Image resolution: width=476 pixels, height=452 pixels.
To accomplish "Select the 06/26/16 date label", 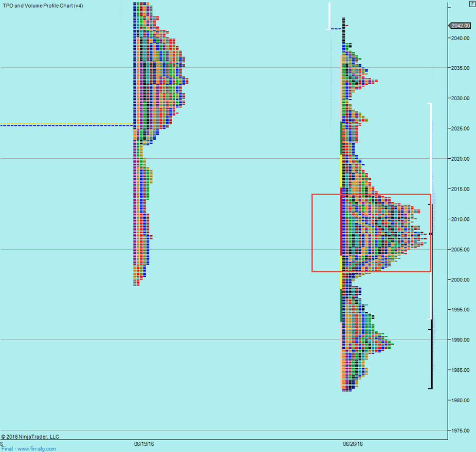I will (353, 443).
